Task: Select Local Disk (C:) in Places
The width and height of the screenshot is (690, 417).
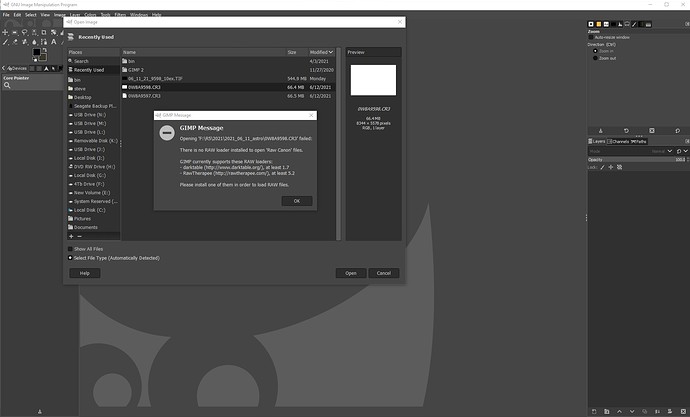Action: (x=93, y=210)
